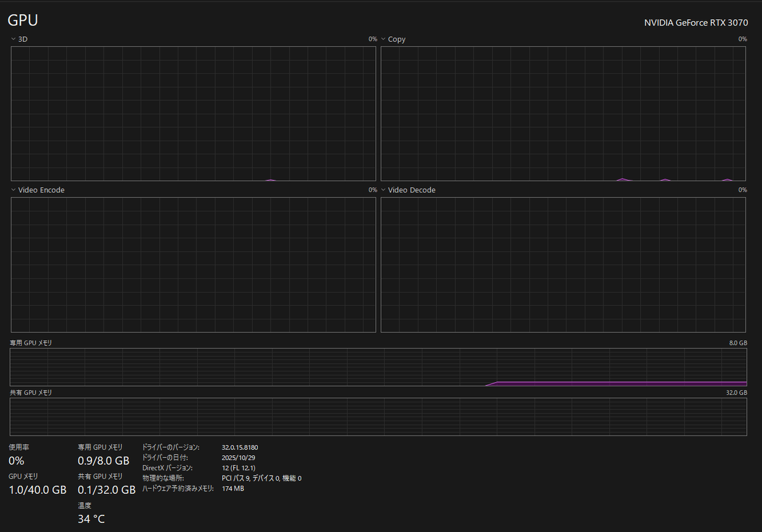Click the 0.9/8.0 GB dedicated memory value
Screen dimensions: 762x532
coord(104,460)
